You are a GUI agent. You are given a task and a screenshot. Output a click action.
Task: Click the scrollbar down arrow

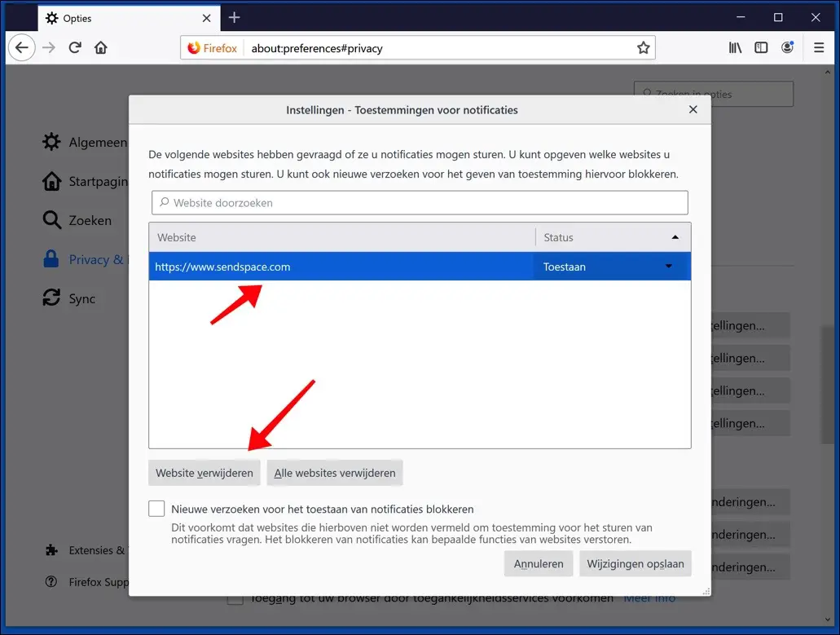[828, 620]
